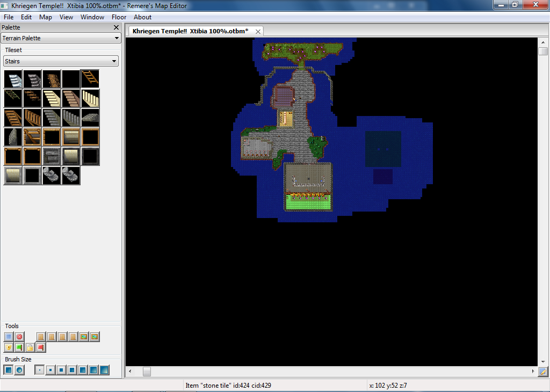This screenshot has width=550, height=392.
Task: Click the horizontal scrollbar thumb
Action: pos(147,371)
